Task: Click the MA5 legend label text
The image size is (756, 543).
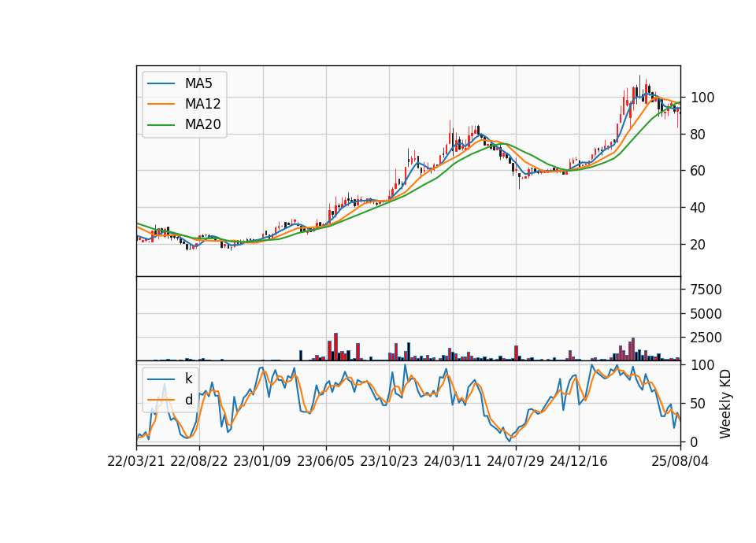Action: [x=198, y=83]
